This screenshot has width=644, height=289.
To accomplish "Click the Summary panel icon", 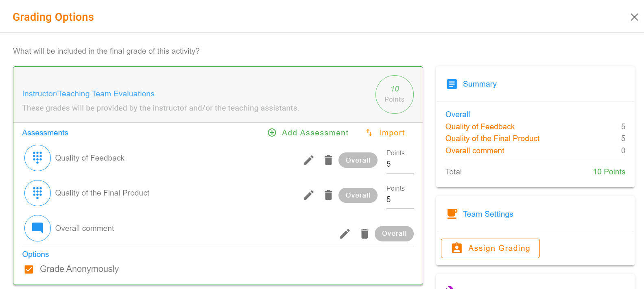I will tap(452, 84).
